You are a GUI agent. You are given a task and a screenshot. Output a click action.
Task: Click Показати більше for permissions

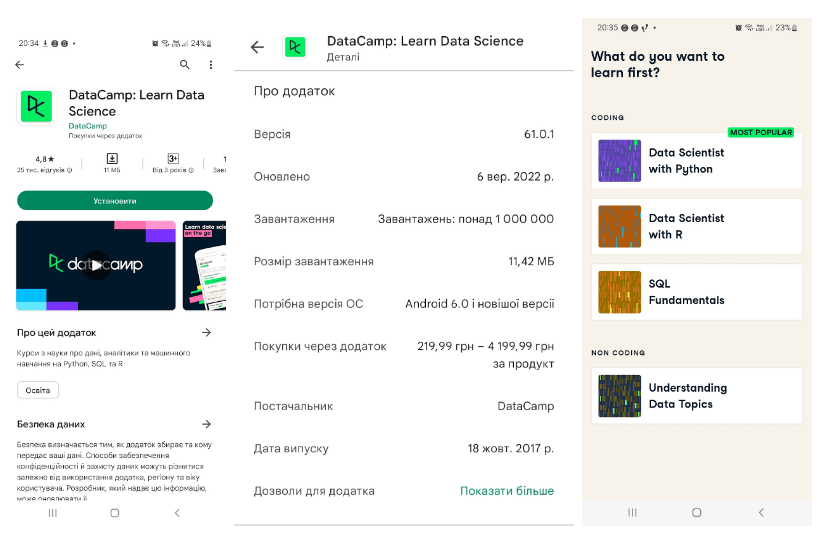(506, 491)
